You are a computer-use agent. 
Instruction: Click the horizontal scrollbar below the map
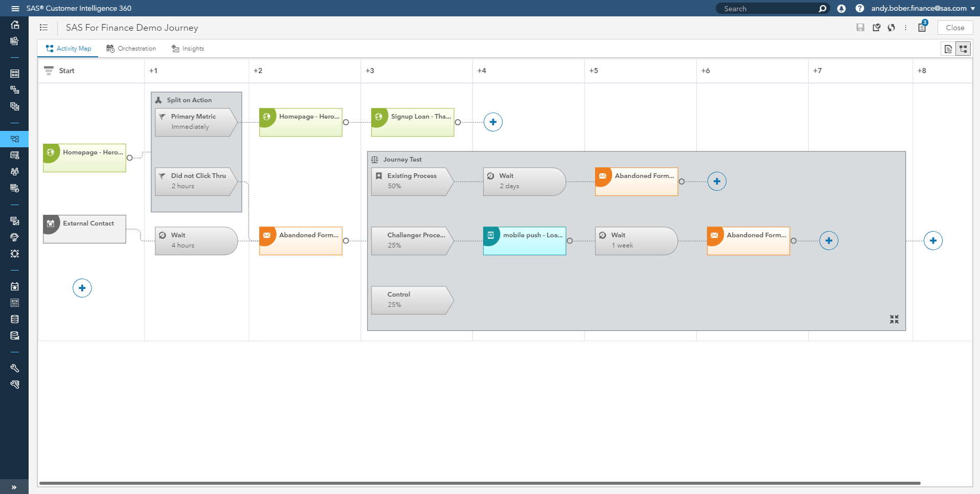point(480,483)
